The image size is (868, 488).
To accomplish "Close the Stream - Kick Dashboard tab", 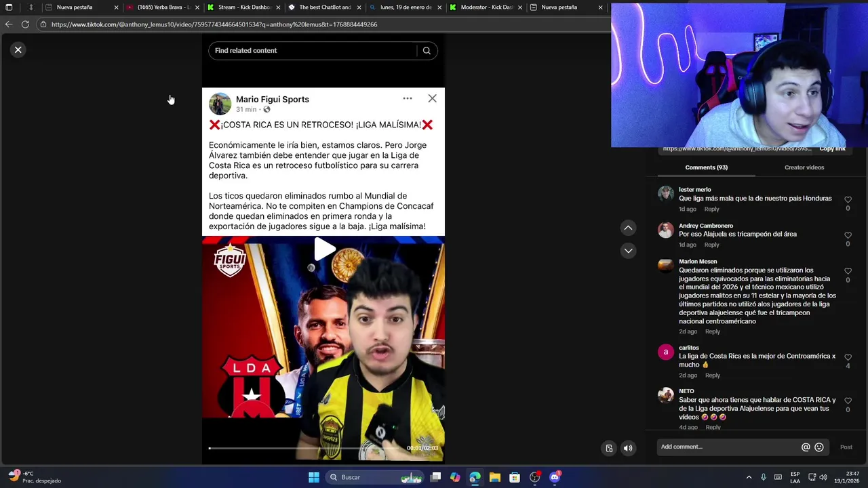I will tap(277, 7).
